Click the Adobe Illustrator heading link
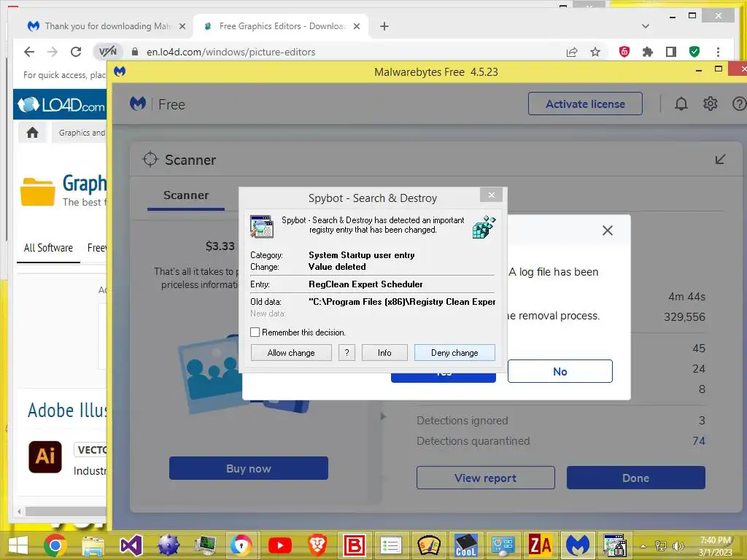 tap(67, 411)
